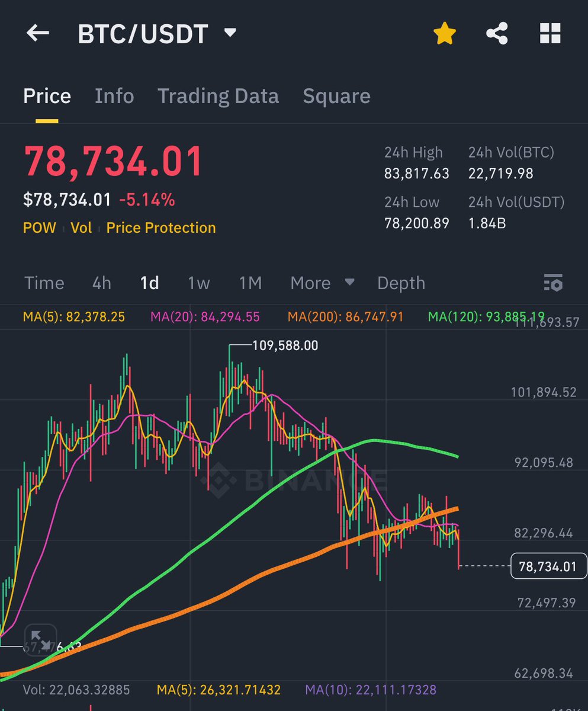588x711 pixels.
Task: Open the share icon
Action: (497, 34)
